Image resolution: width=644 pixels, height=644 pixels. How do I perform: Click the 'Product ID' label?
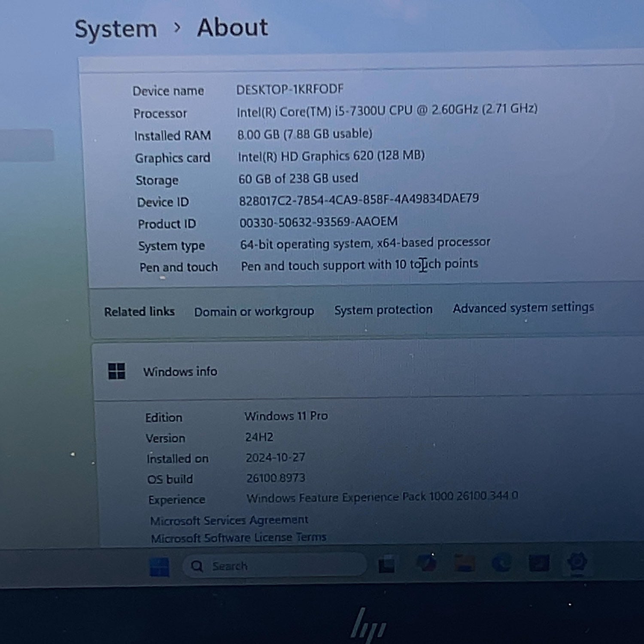pyautogui.click(x=167, y=224)
